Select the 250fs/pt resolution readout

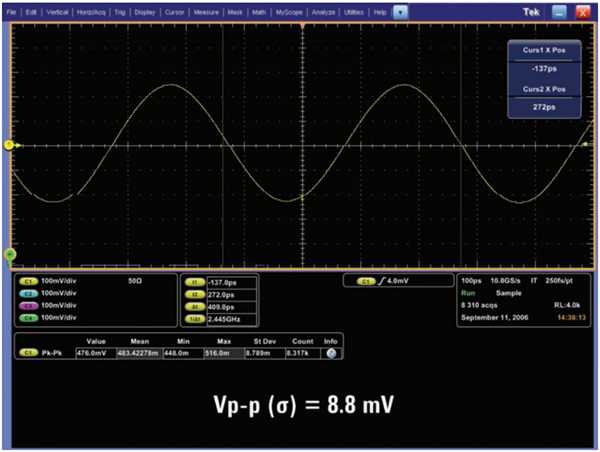point(559,281)
